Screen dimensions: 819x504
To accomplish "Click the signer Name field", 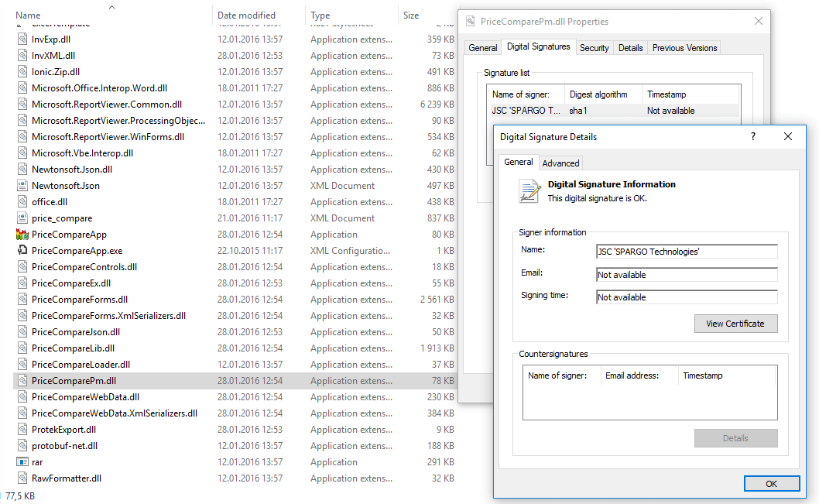I will (x=687, y=251).
